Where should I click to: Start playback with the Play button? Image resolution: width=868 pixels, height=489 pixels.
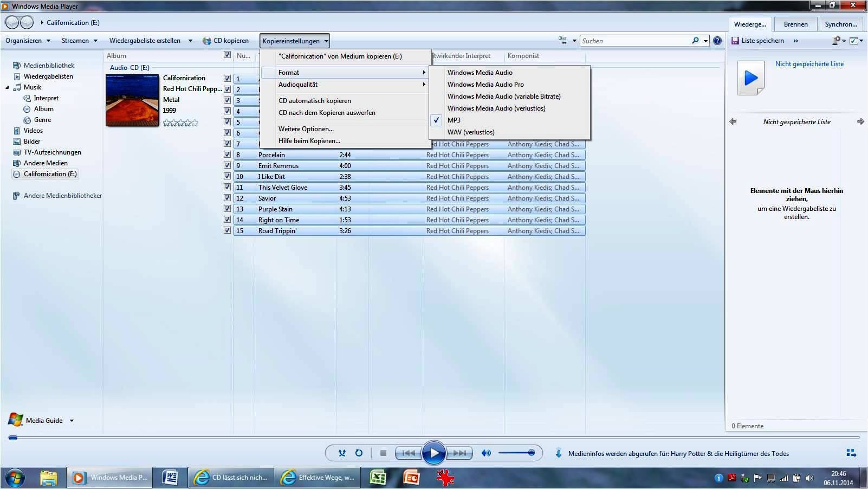click(x=433, y=453)
